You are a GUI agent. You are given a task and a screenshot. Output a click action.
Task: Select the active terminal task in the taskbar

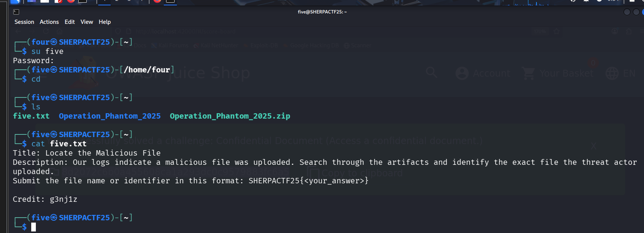click(170, 1)
